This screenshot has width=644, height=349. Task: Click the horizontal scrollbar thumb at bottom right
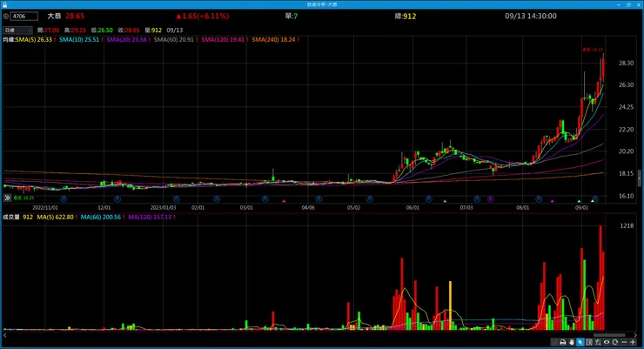609,335
